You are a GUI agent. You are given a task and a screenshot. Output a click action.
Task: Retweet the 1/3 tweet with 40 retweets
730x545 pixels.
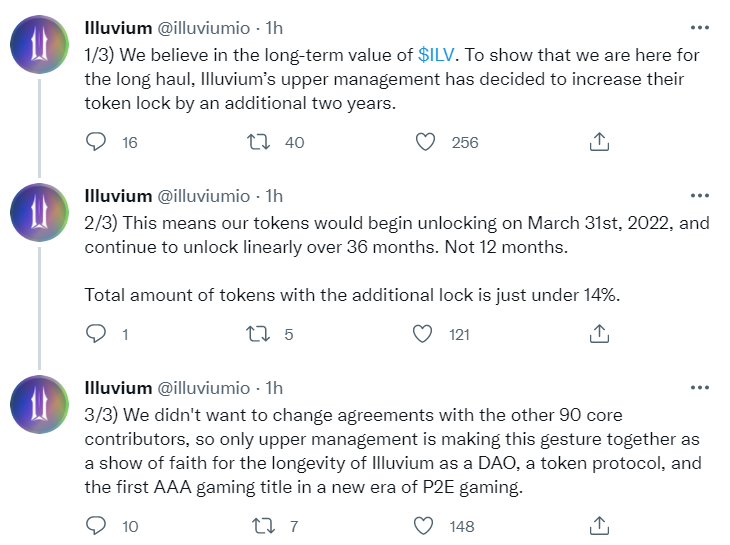point(259,142)
